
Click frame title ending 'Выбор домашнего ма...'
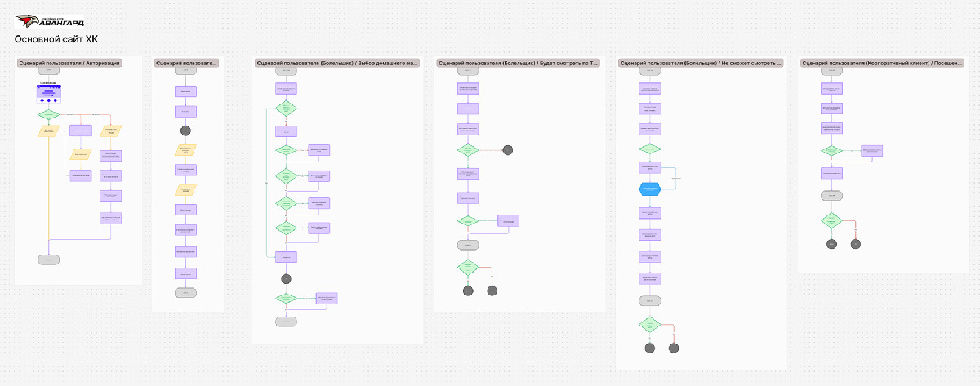(x=337, y=63)
